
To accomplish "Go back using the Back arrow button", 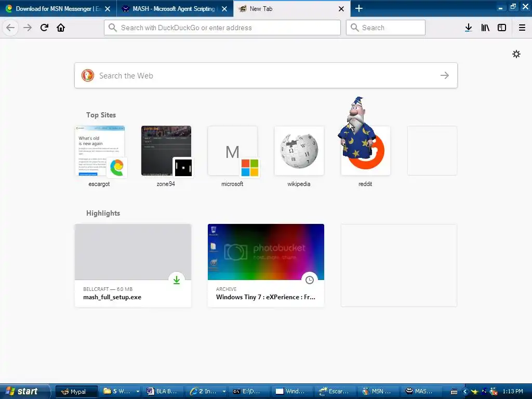I will pos(10,28).
